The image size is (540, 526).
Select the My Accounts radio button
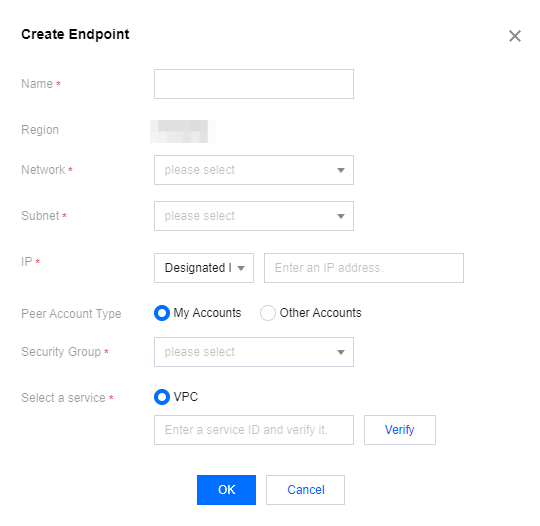tap(162, 313)
